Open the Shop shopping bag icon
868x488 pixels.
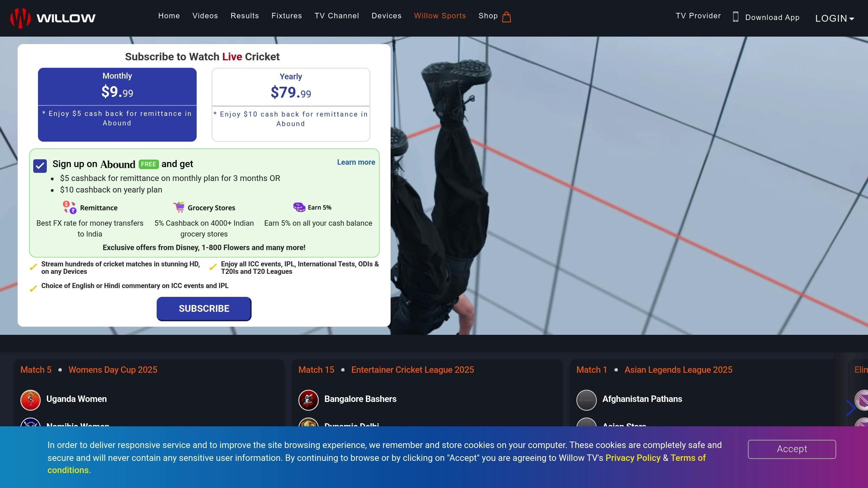click(506, 17)
